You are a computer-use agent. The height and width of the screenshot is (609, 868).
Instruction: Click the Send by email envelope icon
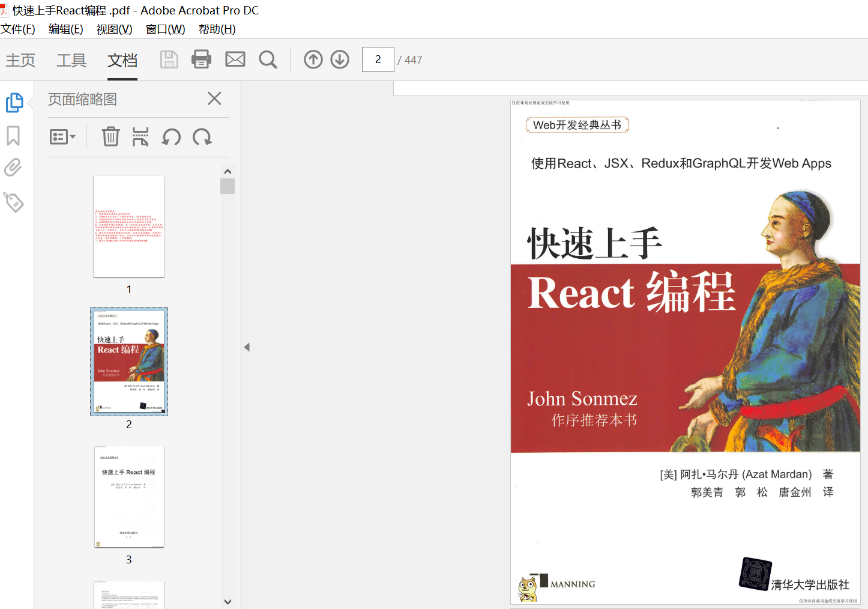tap(235, 59)
